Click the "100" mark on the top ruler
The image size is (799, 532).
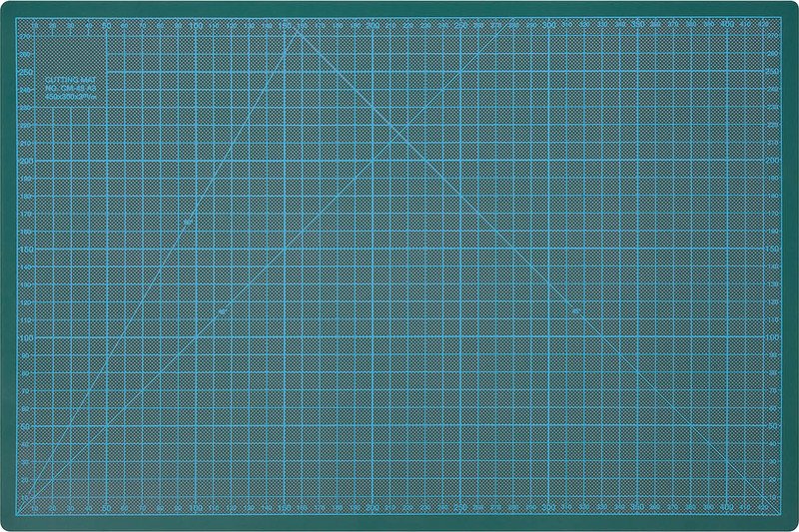coord(196,25)
